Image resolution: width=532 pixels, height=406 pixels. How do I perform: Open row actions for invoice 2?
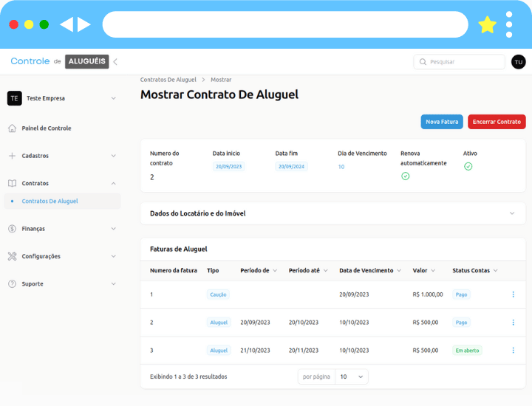click(513, 323)
